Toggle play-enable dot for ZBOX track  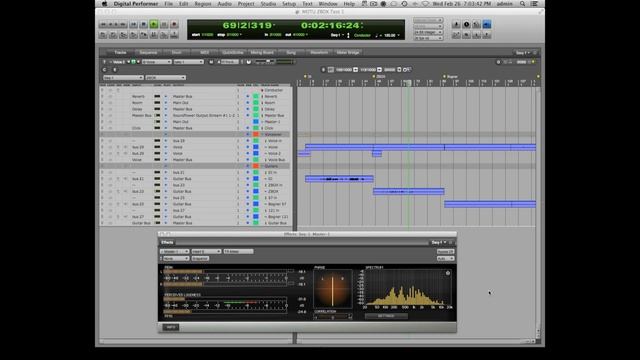(x=247, y=191)
